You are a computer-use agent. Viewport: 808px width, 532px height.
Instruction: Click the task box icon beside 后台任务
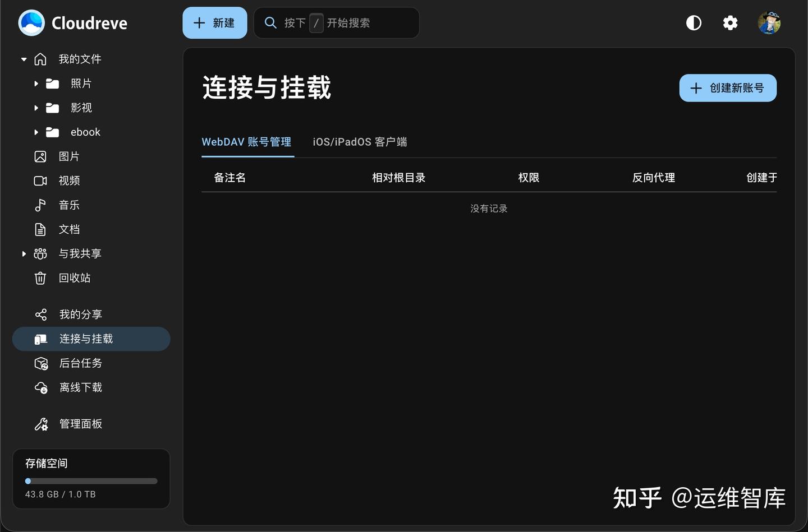tap(41, 363)
